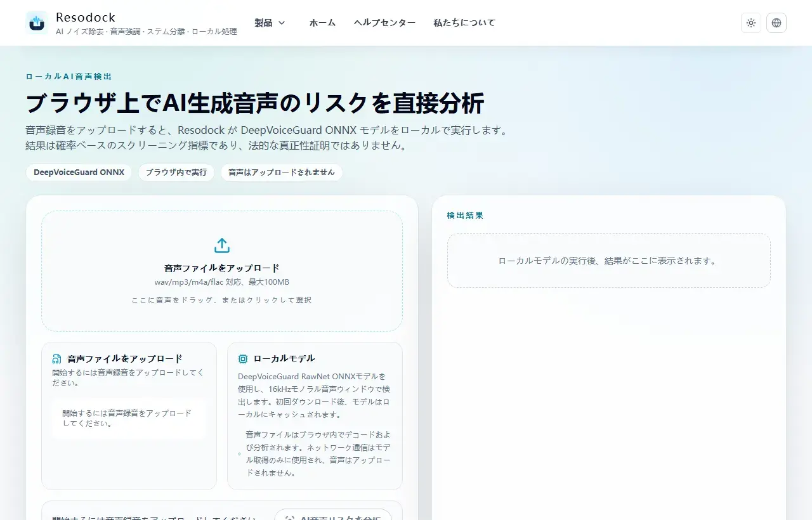Click the description starting DeepVoiceGuard RawNet ONNXモデル
This screenshot has height=520, width=812.
(x=315, y=396)
